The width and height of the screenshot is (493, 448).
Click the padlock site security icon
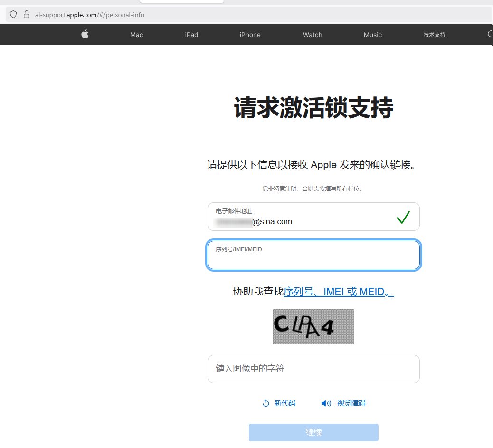(27, 15)
